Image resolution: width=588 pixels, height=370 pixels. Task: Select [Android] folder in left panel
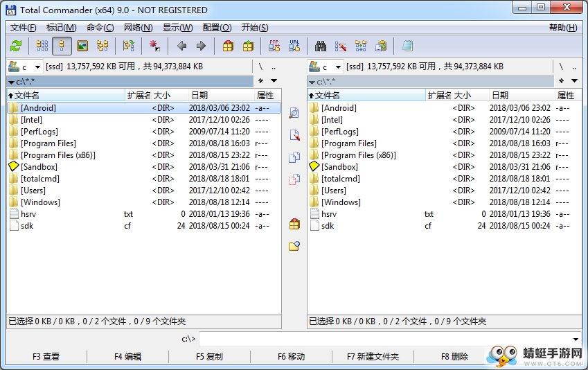point(144,108)
